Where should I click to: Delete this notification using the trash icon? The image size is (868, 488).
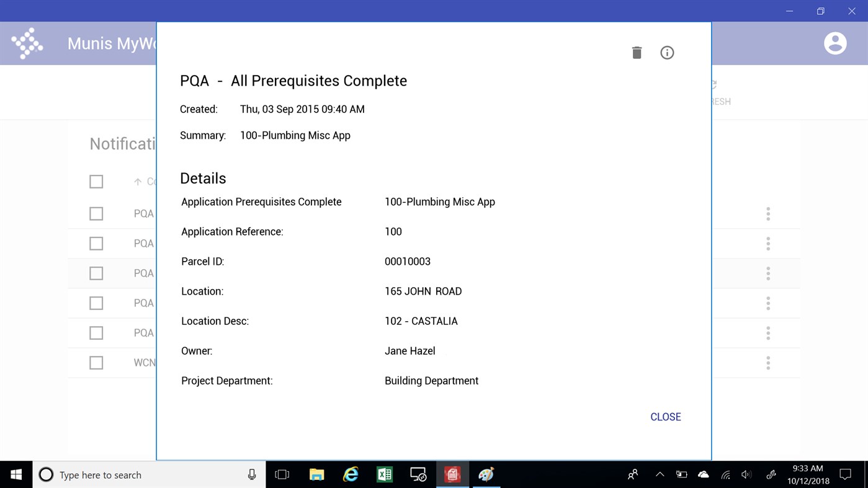pyautogui.click(x=636, y=53)
